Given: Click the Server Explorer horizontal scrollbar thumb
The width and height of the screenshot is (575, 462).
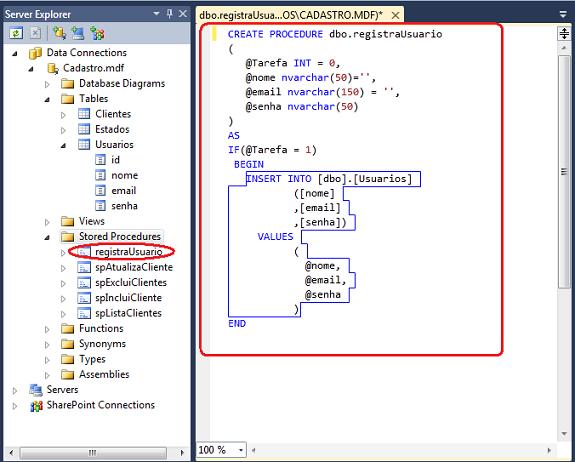Looking at the screenshot, I should tap(93, 452).
